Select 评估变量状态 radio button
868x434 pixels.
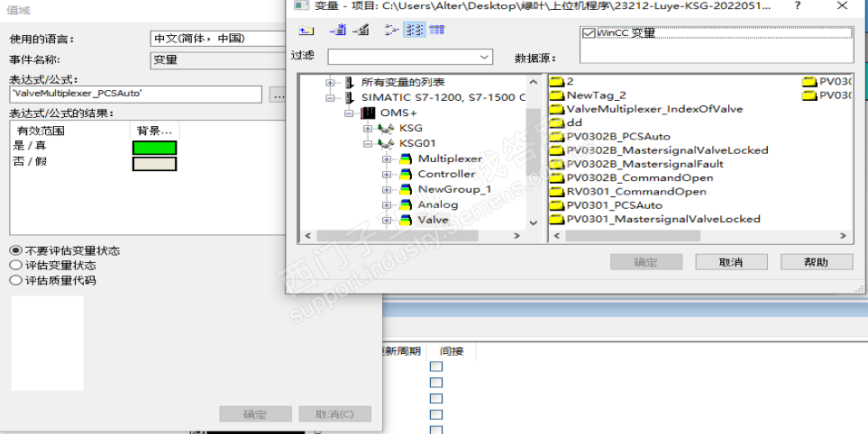point(16,266)
